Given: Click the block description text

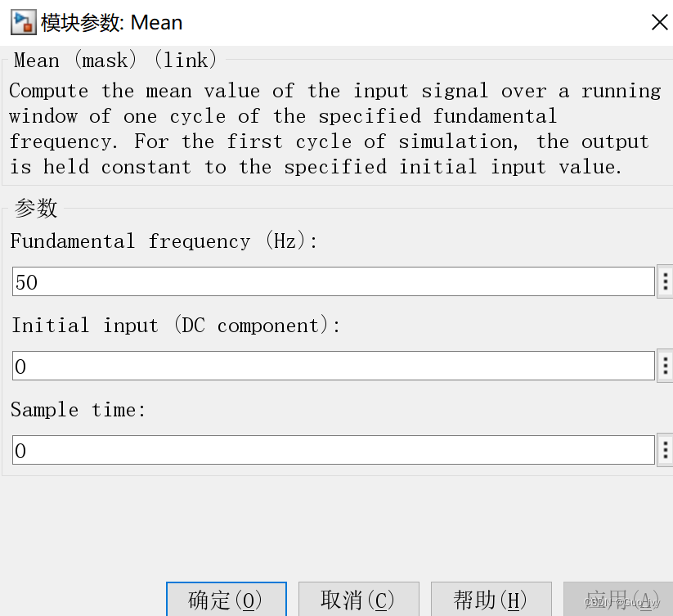Looking at the screenshot, I should click(334, 128).
